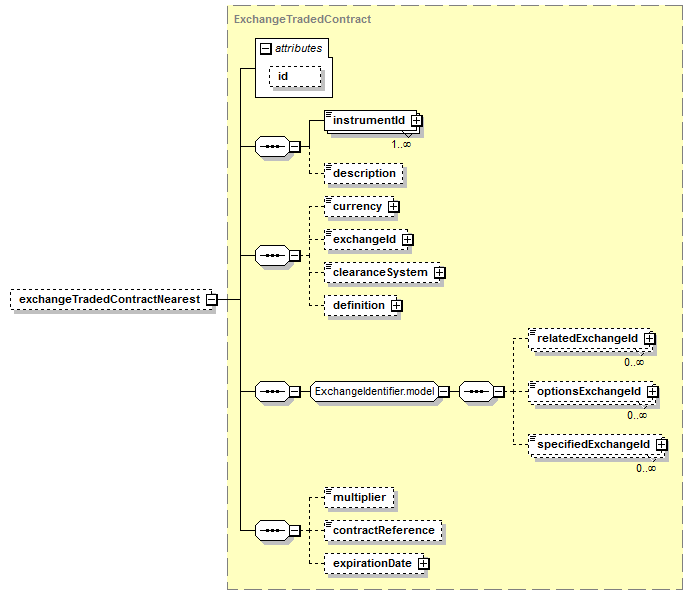The width and height of the screenshot is (693, 595).
Task: Expand the optionsExchangeId element
Action: click(653, 391)
